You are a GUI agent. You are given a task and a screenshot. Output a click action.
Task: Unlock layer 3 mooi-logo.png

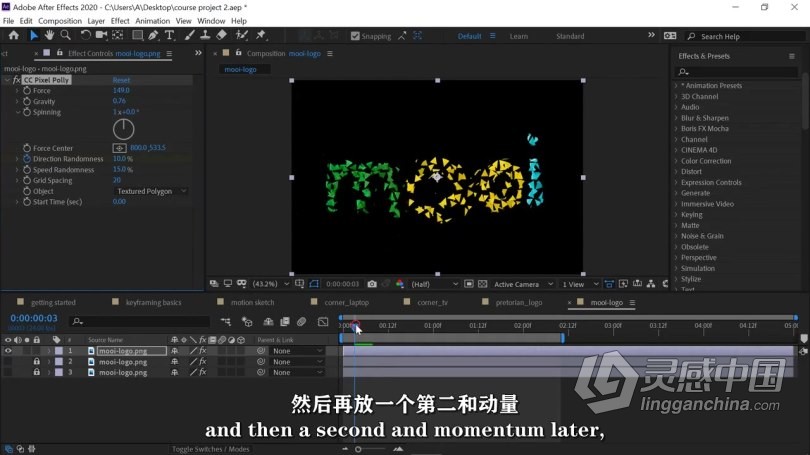36,372
